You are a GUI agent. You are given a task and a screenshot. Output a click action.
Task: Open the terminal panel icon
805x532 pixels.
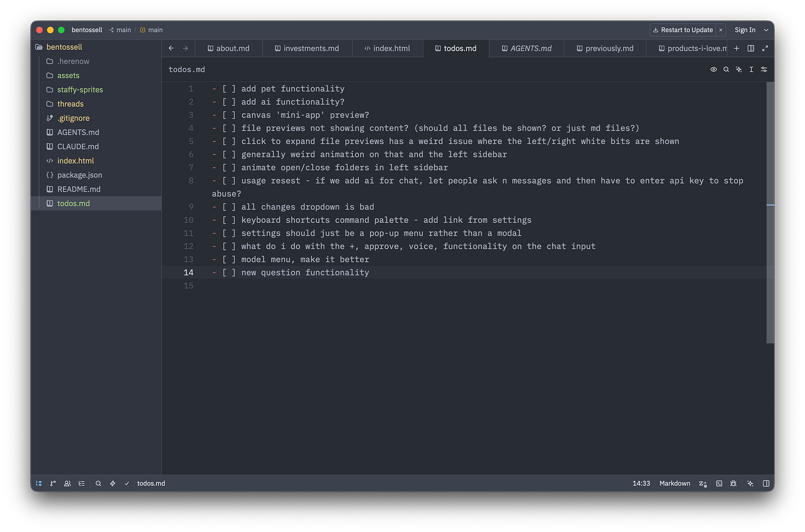coord(719,483)
